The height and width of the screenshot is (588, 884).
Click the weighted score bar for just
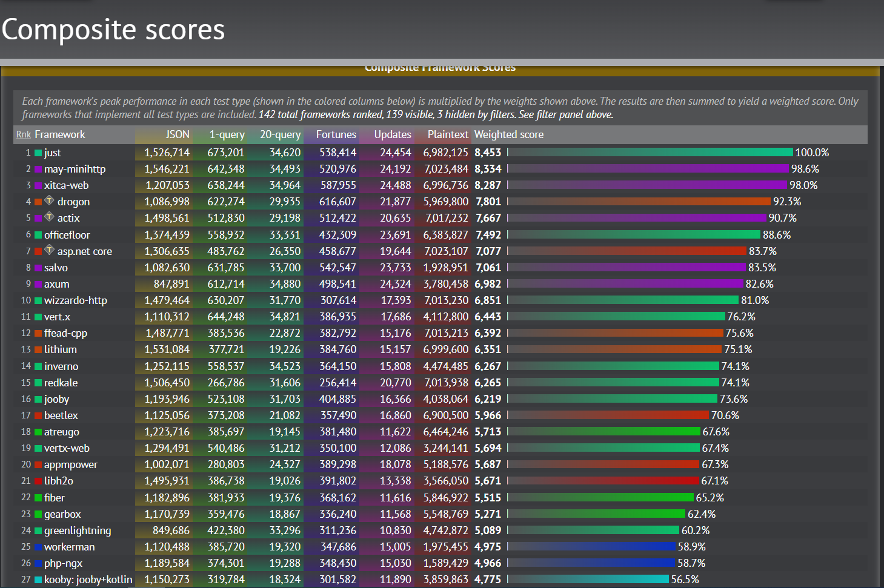pos(648,153)
